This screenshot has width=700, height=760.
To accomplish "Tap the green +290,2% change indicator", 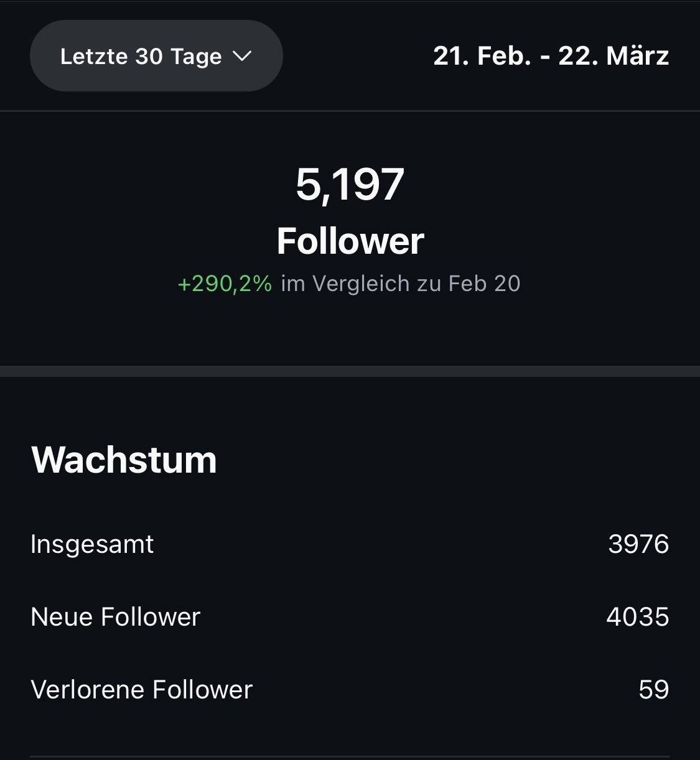I will [x=225, y=284].
